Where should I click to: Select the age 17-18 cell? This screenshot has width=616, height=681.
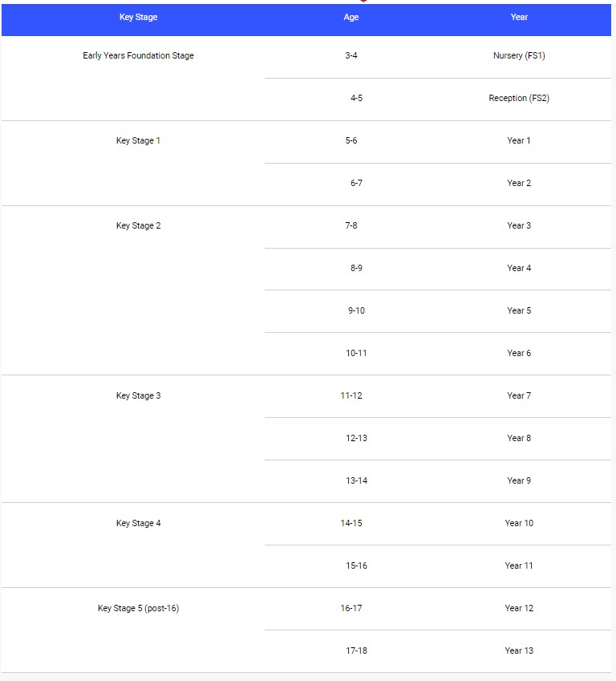click(356, 651)
